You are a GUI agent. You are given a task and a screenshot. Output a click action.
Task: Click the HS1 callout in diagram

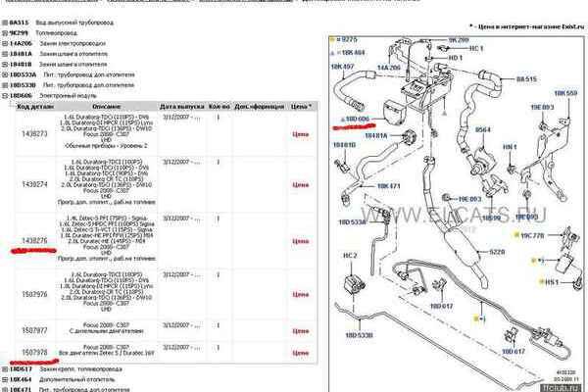(552, 282)
